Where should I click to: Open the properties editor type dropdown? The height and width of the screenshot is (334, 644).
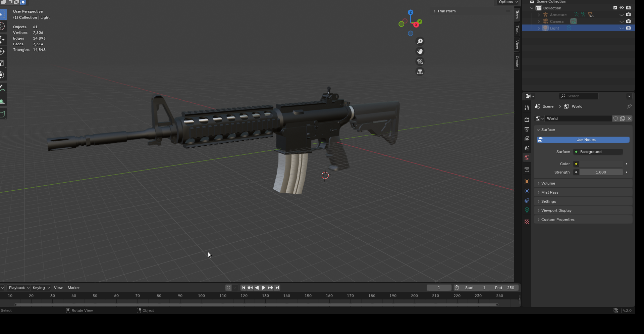tap(530, 96)
